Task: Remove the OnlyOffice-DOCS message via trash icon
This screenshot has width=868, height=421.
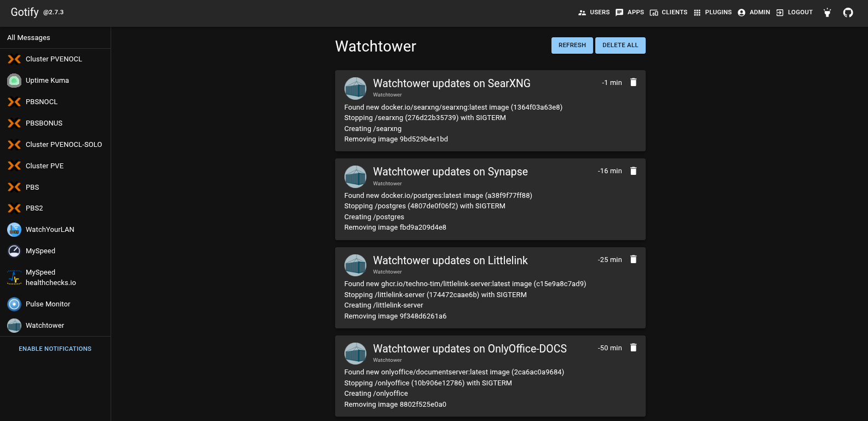Action: [633, 348]
